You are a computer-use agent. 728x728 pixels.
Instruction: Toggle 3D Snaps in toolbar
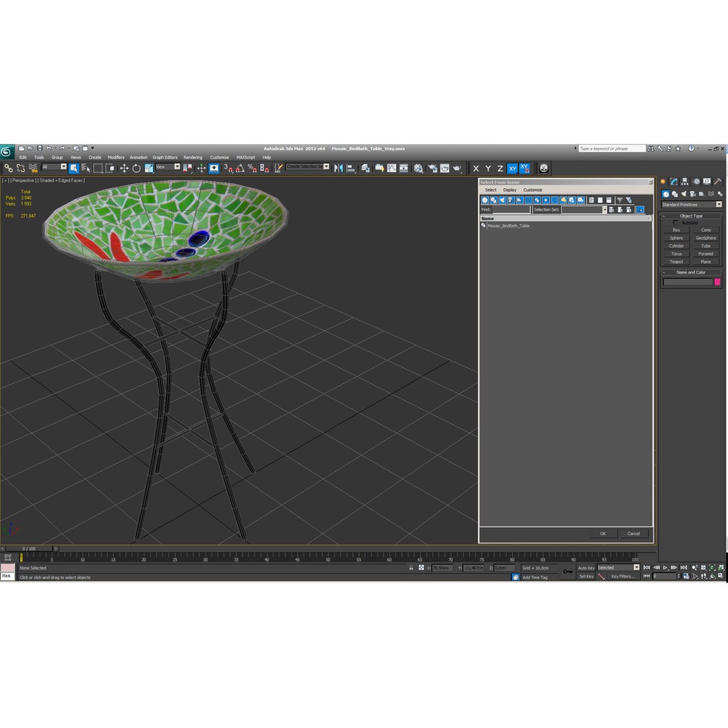228,169
